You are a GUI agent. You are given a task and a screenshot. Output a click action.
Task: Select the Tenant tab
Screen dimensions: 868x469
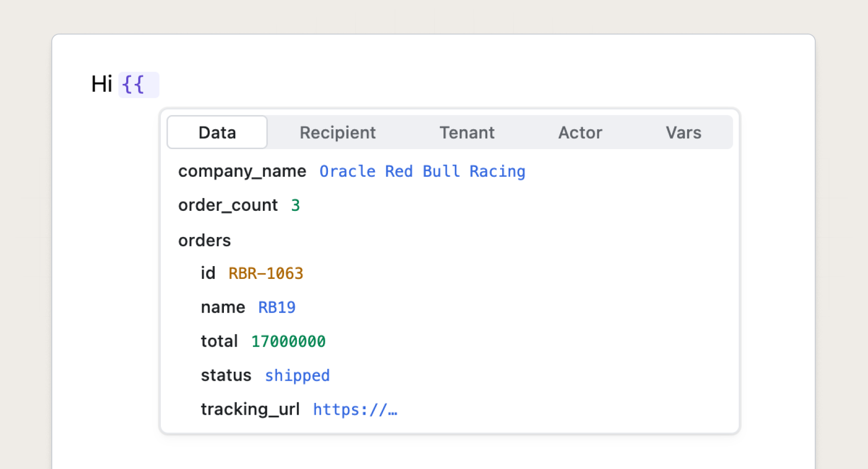coord(467,132)
